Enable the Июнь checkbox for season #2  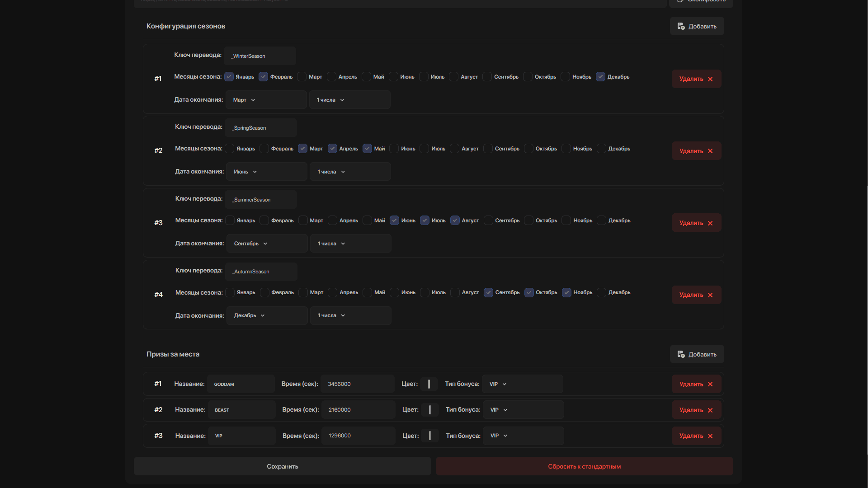(x=394, y=149)
